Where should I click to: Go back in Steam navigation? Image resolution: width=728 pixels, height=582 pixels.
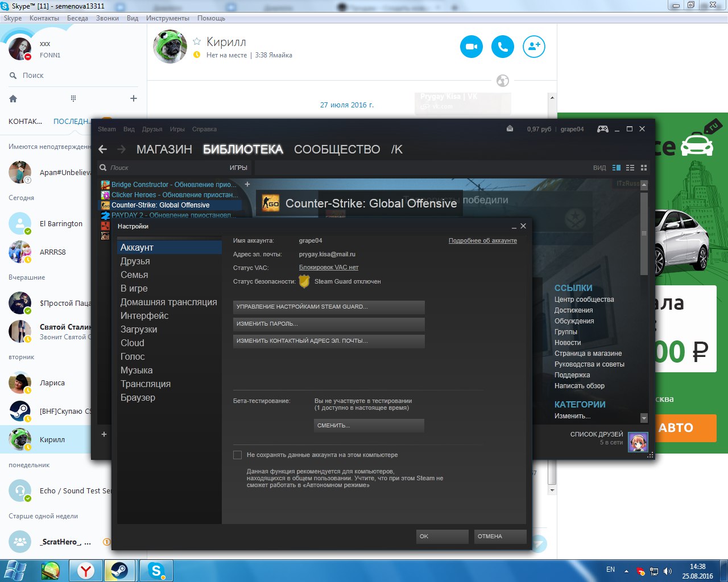(103, 149)
